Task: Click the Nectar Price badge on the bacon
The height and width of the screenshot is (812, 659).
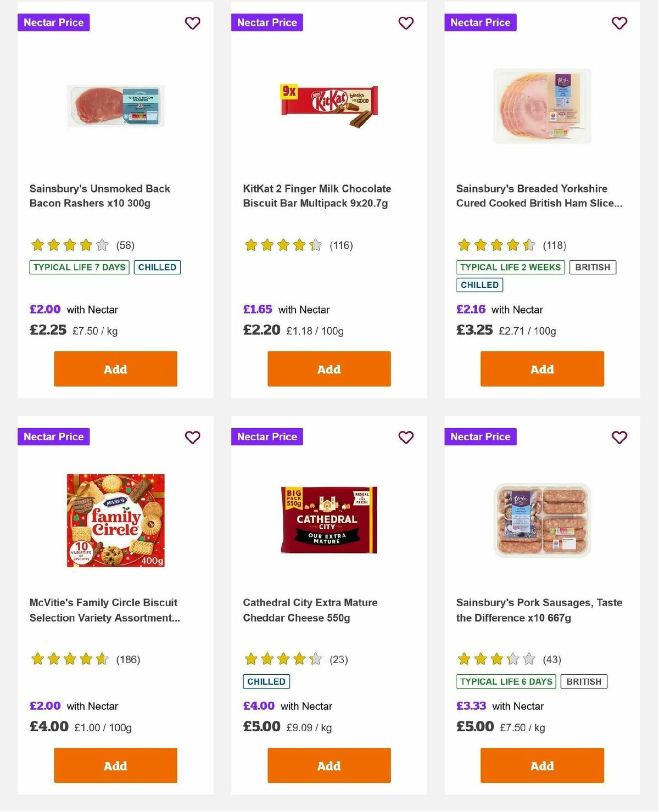Action: coord(53,23)
